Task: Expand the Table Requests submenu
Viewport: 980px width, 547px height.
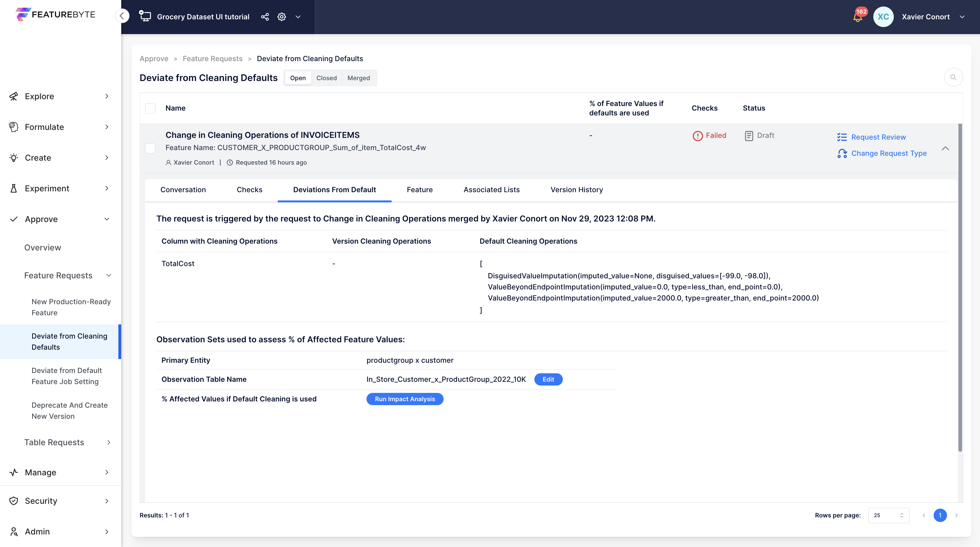Action: [x=109, y=442]
